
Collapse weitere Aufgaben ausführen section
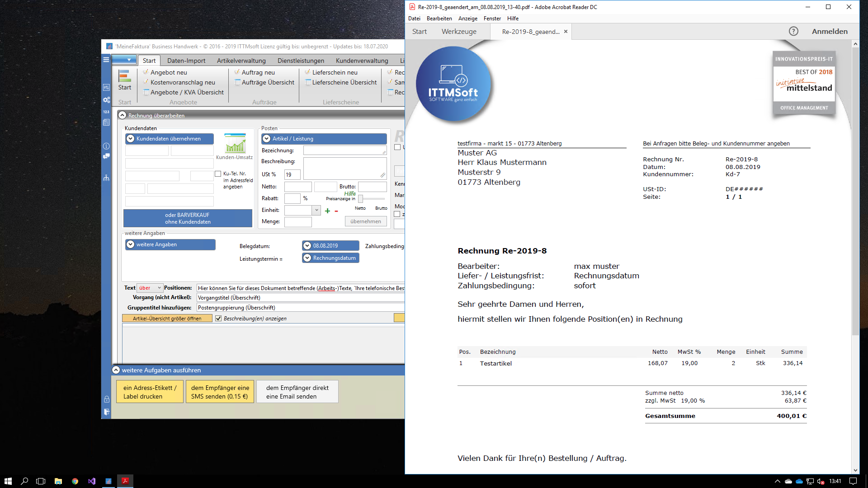pos(116,370)
